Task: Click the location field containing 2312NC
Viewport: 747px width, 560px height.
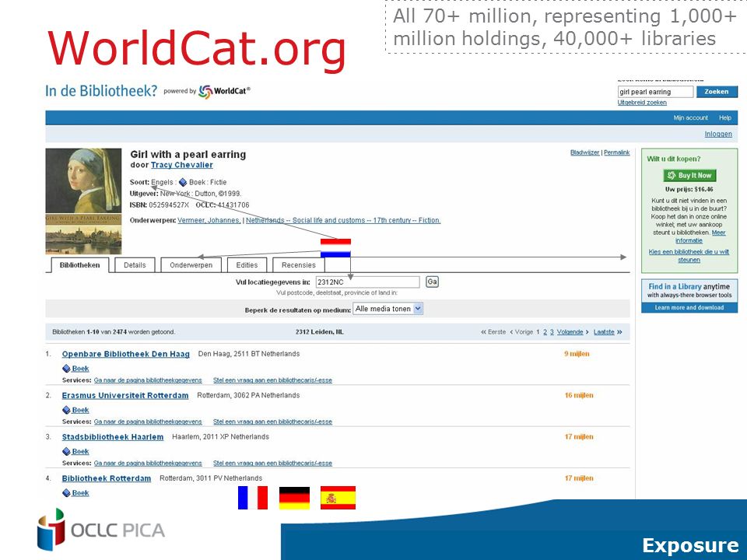Action: (368, 282)
